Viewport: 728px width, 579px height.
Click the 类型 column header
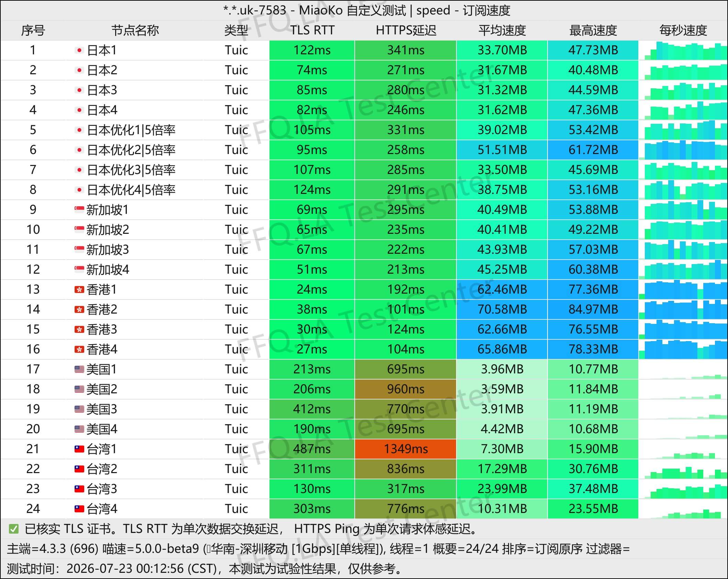tap(236, 31)
